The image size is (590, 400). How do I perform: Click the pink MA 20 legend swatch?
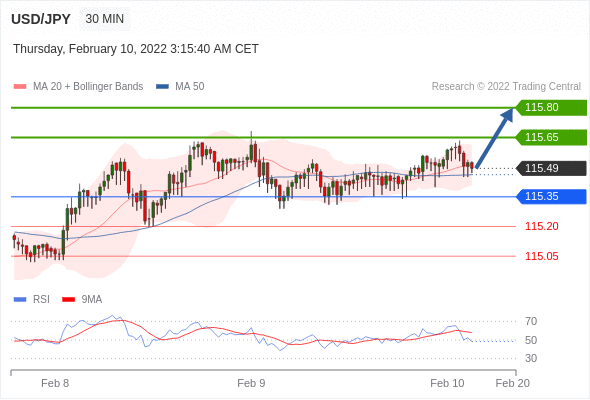[x=20, y=87]
